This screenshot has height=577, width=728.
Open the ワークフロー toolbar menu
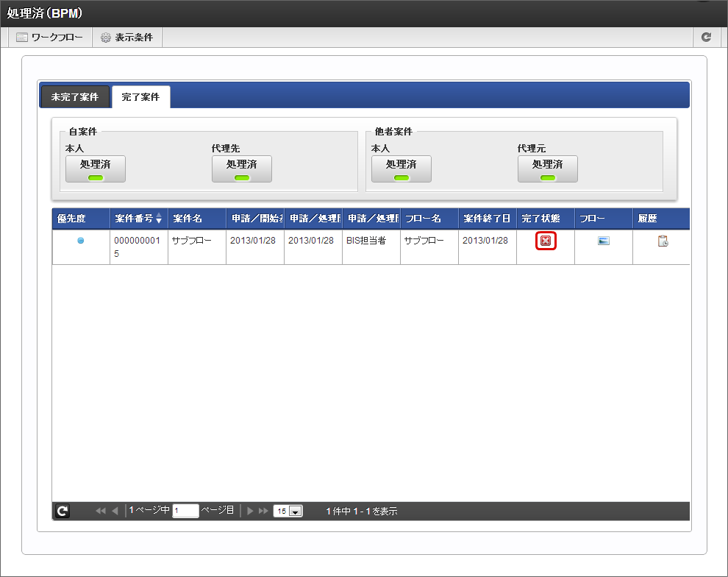[50, 37]
